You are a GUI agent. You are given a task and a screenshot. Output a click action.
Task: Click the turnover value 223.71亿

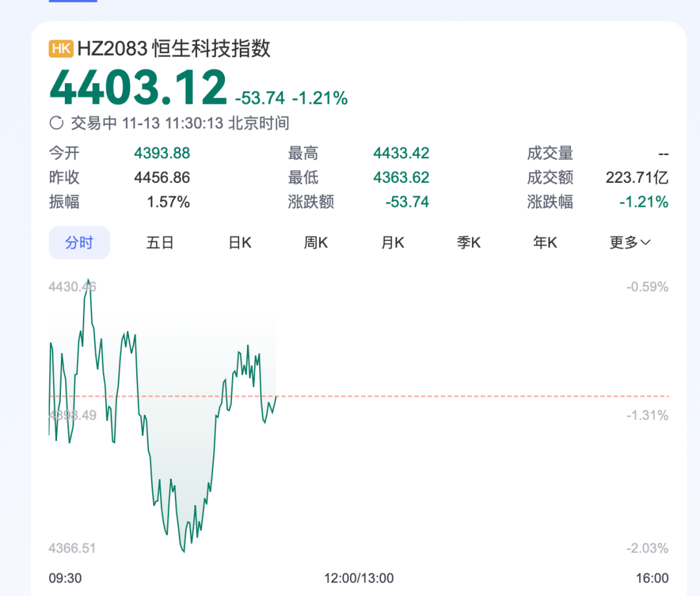coord(637,177)
